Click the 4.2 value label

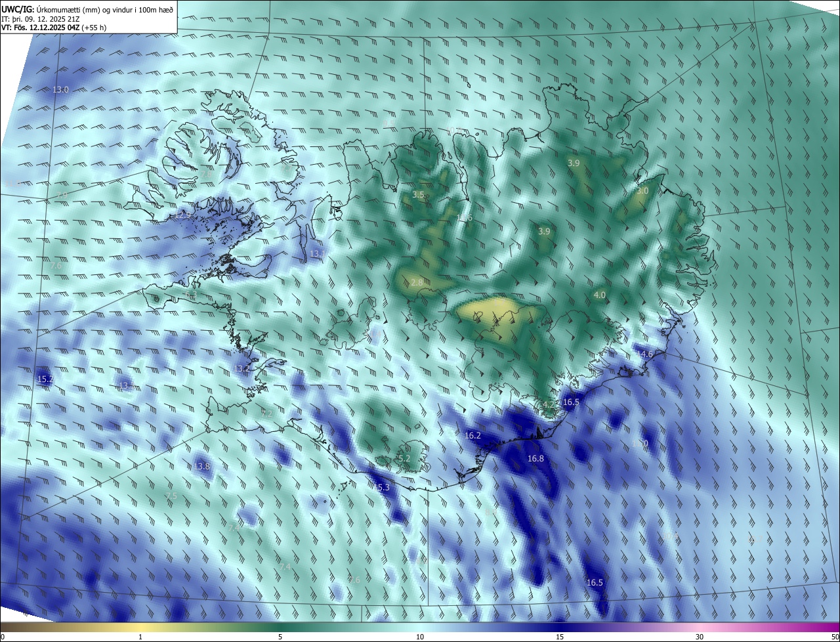click(548, 404)
